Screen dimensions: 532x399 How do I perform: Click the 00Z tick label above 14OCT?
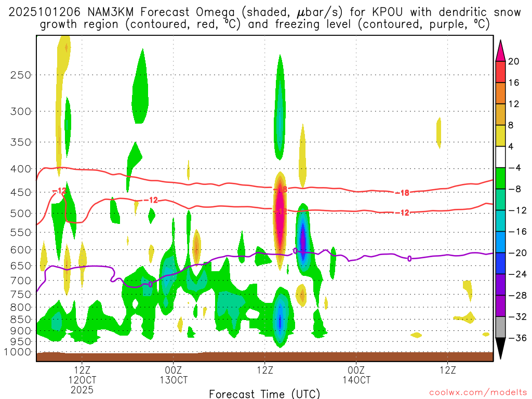click(x=356, y=370)
